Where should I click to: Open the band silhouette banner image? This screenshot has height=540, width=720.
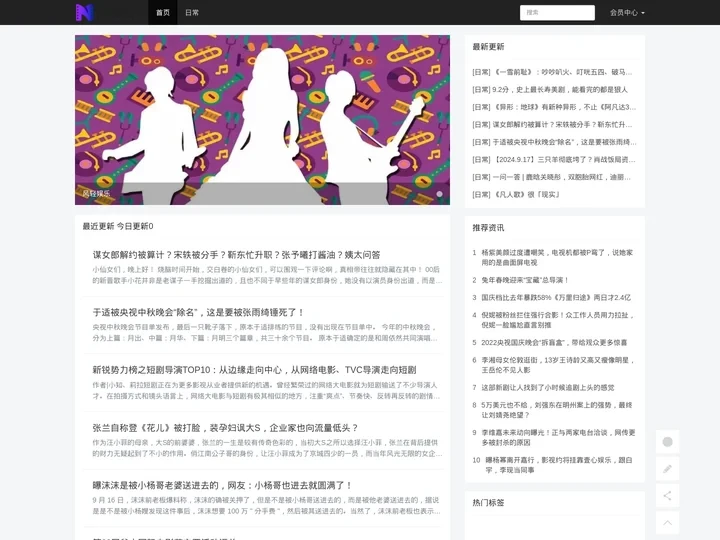(262, 119)
